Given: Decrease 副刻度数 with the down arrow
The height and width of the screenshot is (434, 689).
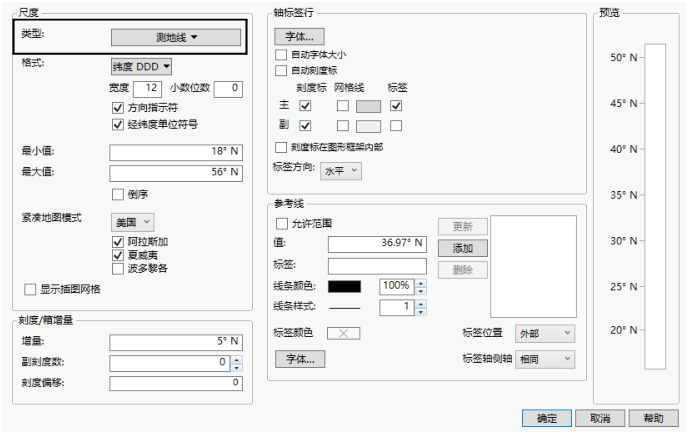Looking at the screenshot, I should point(237,367).
